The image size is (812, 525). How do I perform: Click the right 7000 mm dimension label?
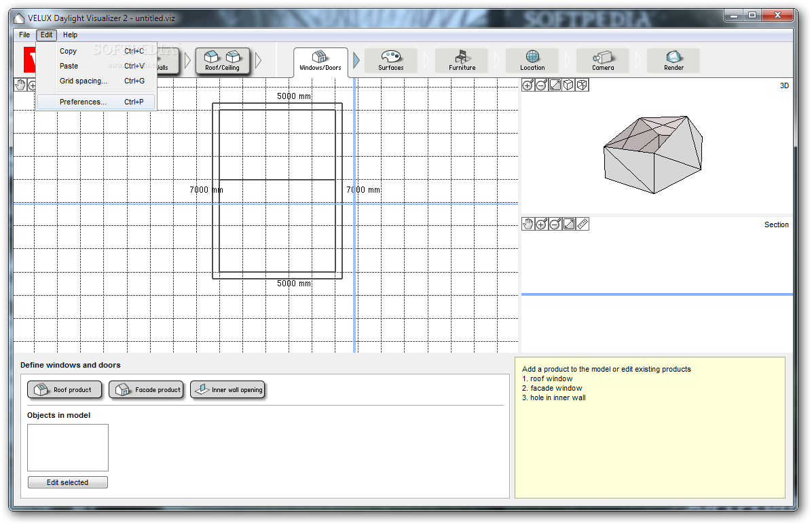(363, 190)
